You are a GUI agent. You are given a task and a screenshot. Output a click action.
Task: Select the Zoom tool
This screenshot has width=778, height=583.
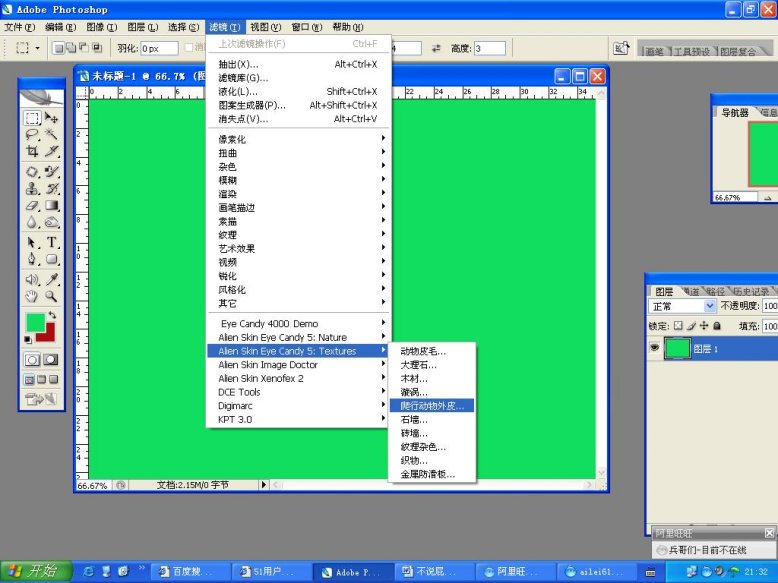tap(52, 296)
